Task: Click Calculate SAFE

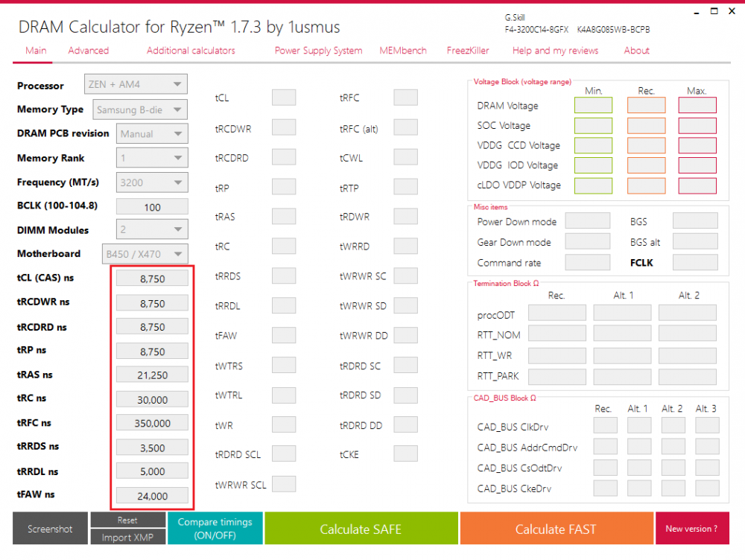Action: click(361, 529)
